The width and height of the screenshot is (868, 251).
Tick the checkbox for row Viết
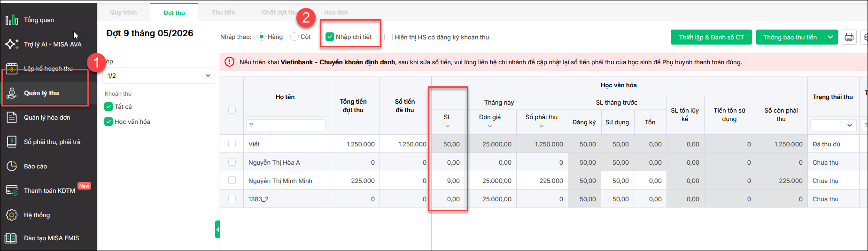pyautogui.click(x=232, y=144)
